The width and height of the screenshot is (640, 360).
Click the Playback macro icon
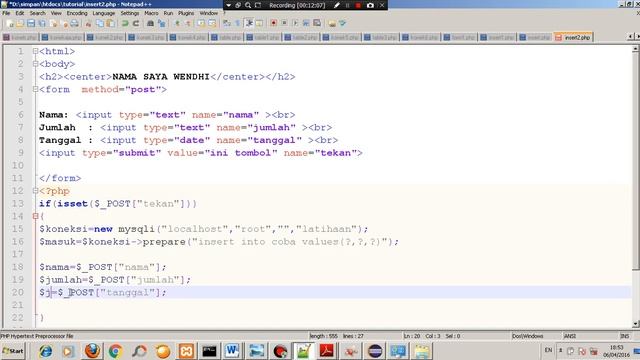296,23
